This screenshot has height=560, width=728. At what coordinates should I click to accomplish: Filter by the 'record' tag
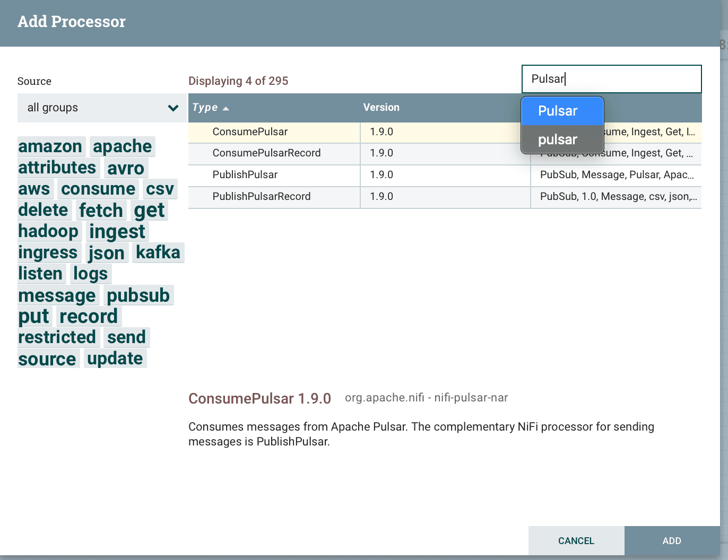(89, 316)
